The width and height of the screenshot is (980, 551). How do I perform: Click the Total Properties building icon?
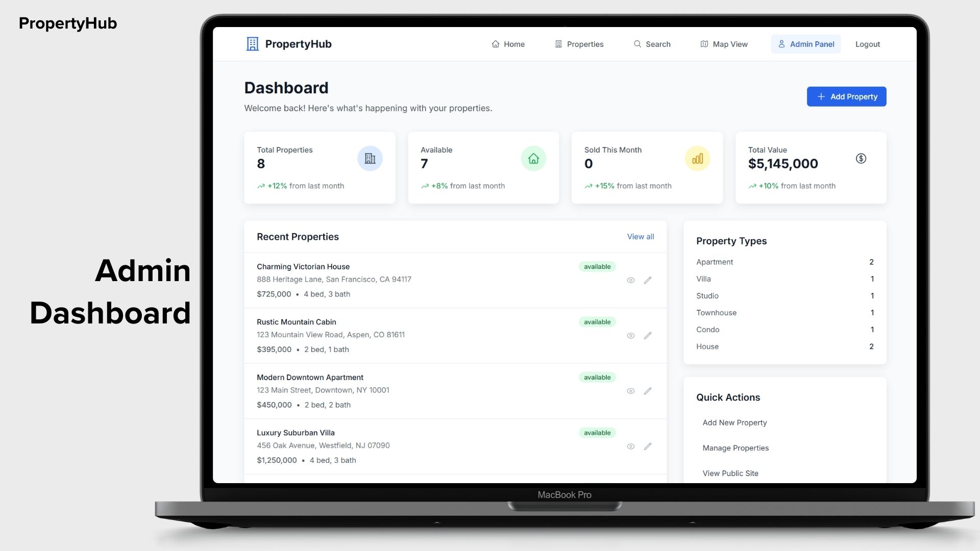click(x=370, y=158)
